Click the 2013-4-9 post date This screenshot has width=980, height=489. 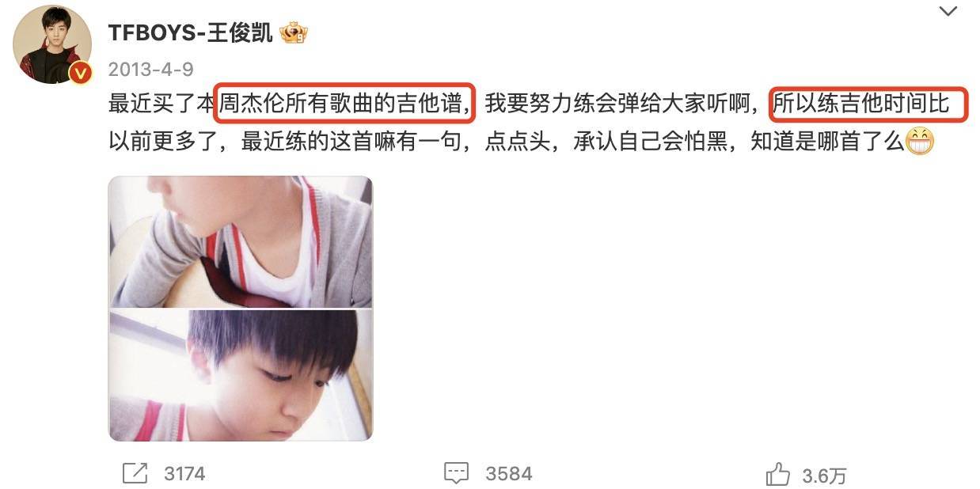click(x=150, y=69)
